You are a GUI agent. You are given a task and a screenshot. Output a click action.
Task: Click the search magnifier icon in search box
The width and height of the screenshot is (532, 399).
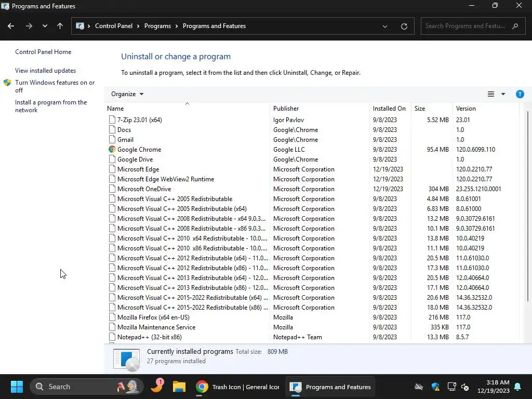point(515,26)
